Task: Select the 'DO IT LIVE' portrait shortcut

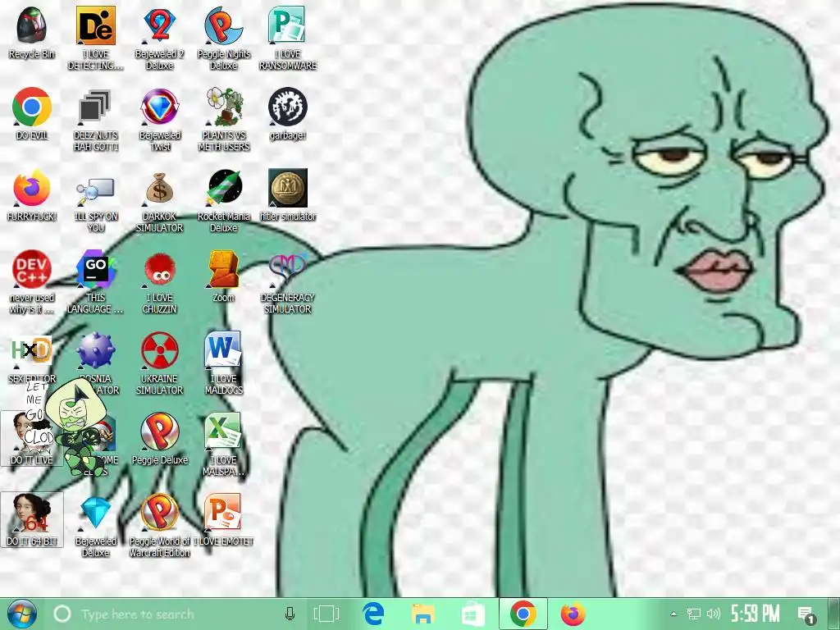Action: [x=32, y=438]
